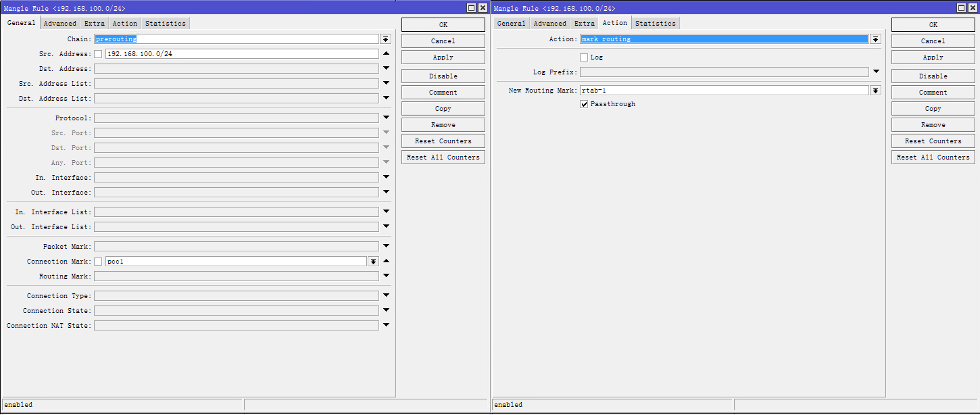Image resolution: width=980 pixels, height=415 pixels.
Task: Switch to Advanced tab in left window
Action: tap(60, 24)
